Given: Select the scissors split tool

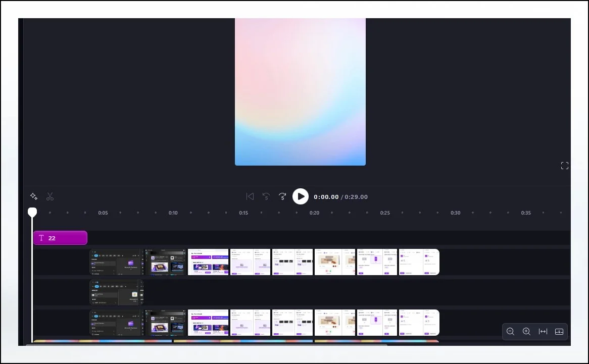Looking at the screenshot, I should click(50, 196).
